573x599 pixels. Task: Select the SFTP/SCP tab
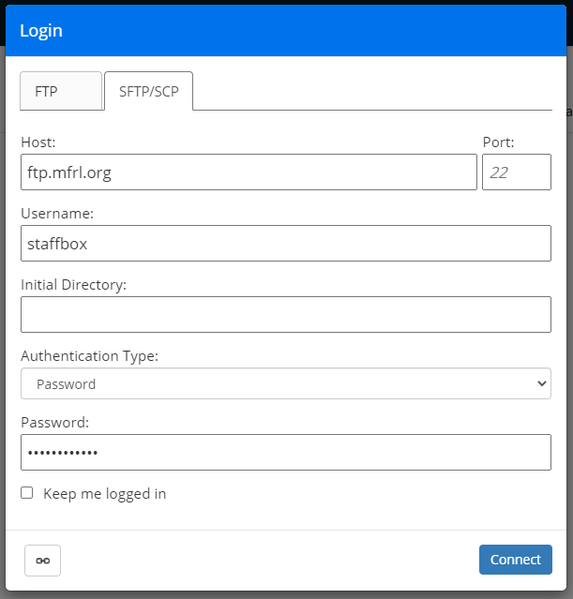[x=149, y=91]
